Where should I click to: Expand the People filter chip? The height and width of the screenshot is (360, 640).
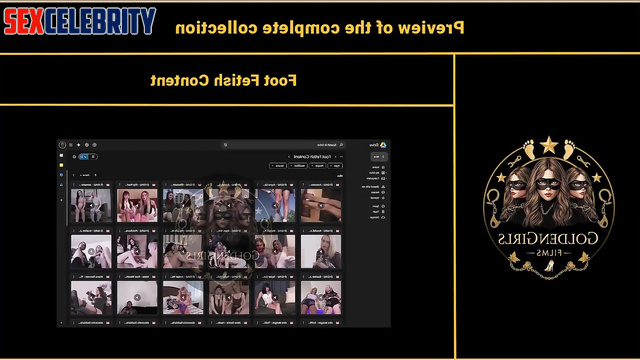point(318,166)
